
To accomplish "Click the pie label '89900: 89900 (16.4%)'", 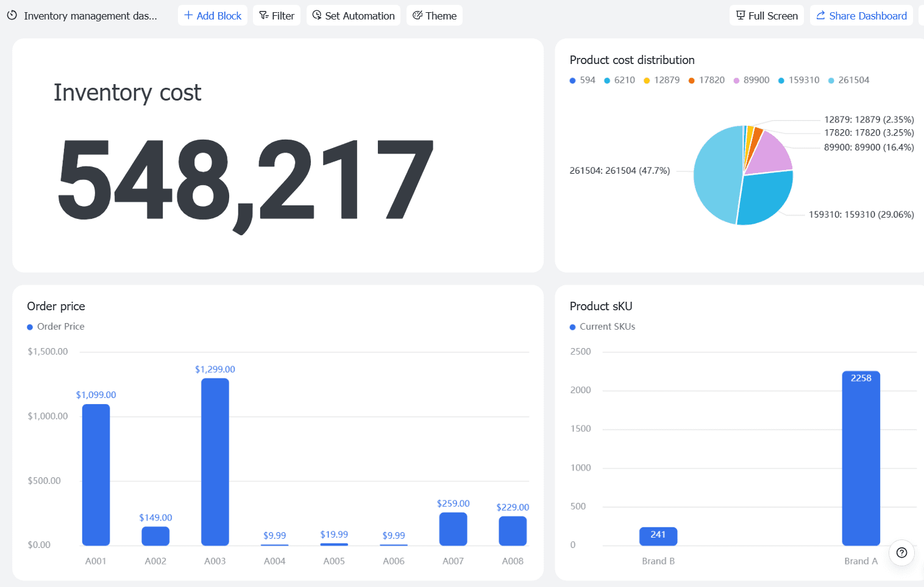I will (869, 147).
